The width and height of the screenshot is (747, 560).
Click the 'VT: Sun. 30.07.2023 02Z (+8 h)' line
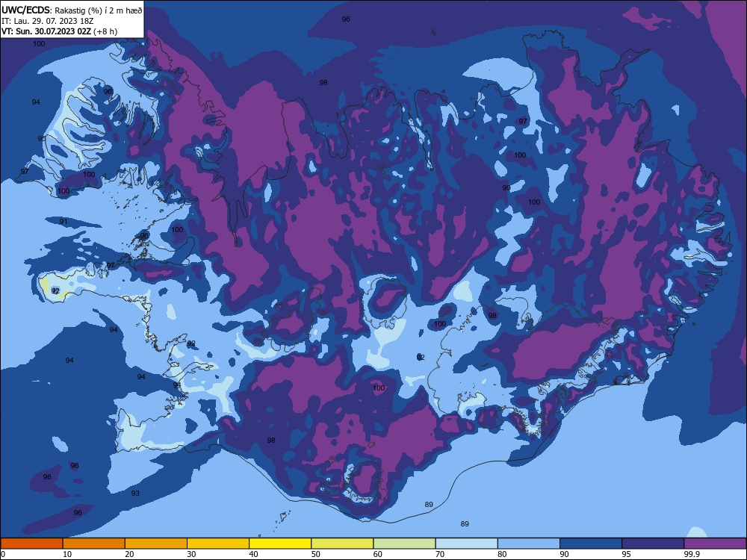60,31
